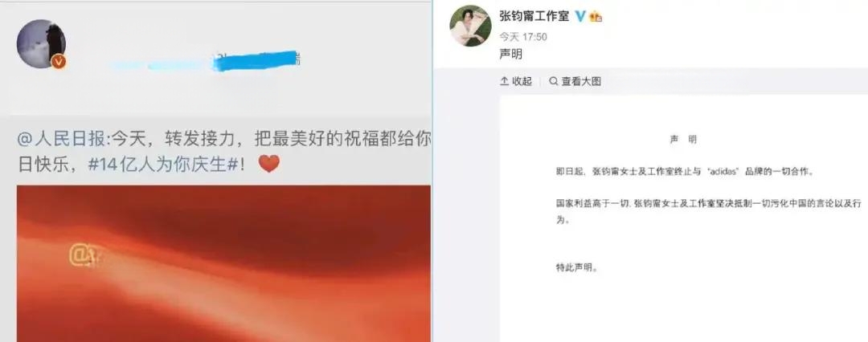Click the 今天 17:50 timestamp
The image size is (868, 342).
523,36
